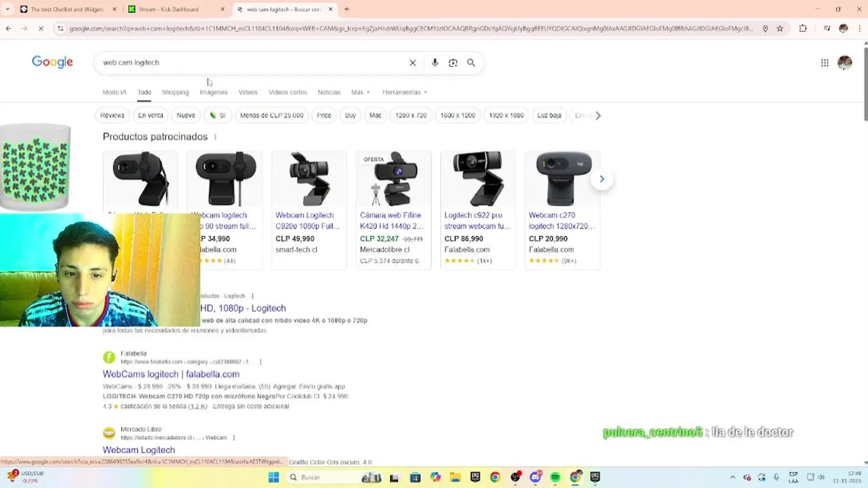Open the options dots beside the Falabella result
The width and height of the screenshot is (868, 488).
point(260,362)
